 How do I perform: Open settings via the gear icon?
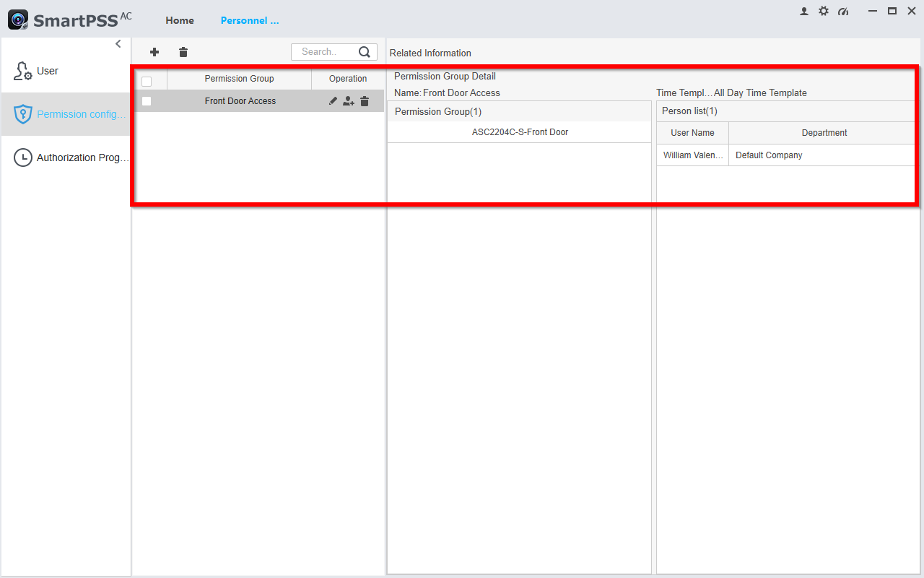coord(824,12)
